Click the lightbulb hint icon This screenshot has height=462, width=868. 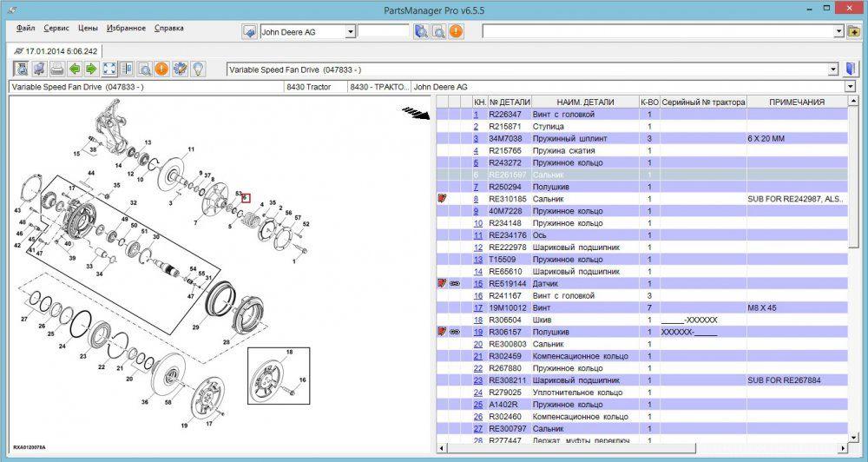(x=198, y=69)
